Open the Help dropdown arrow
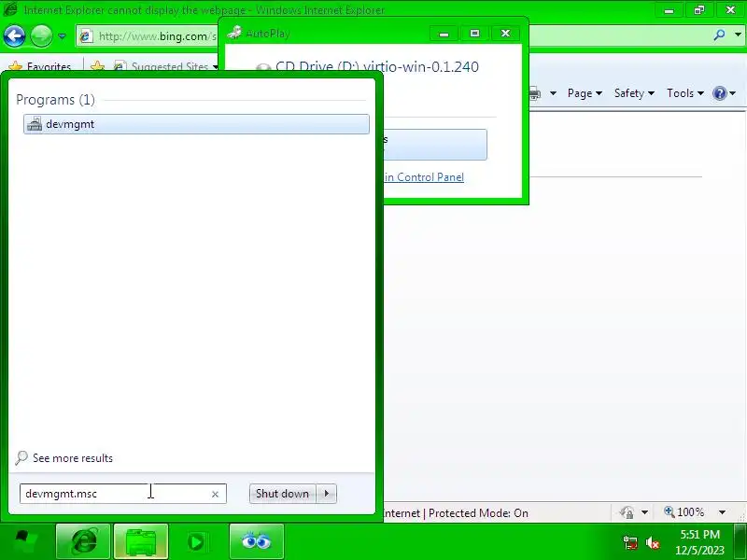747x560 pixels. [x=733, y=93]
